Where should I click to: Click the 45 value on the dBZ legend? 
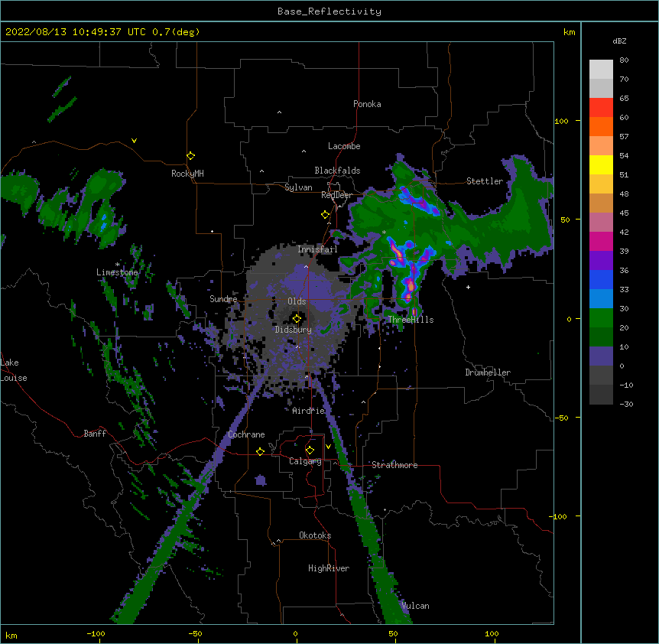(x=624, y=213)
